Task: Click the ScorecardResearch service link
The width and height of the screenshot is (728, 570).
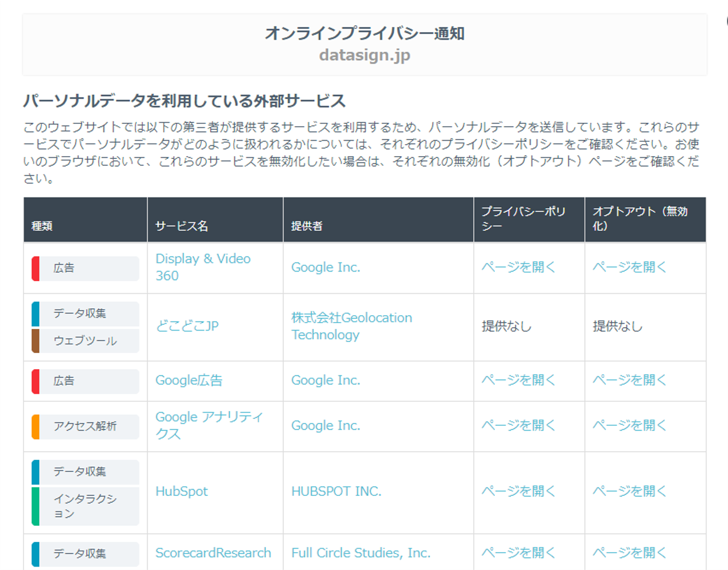Action: 213,553
